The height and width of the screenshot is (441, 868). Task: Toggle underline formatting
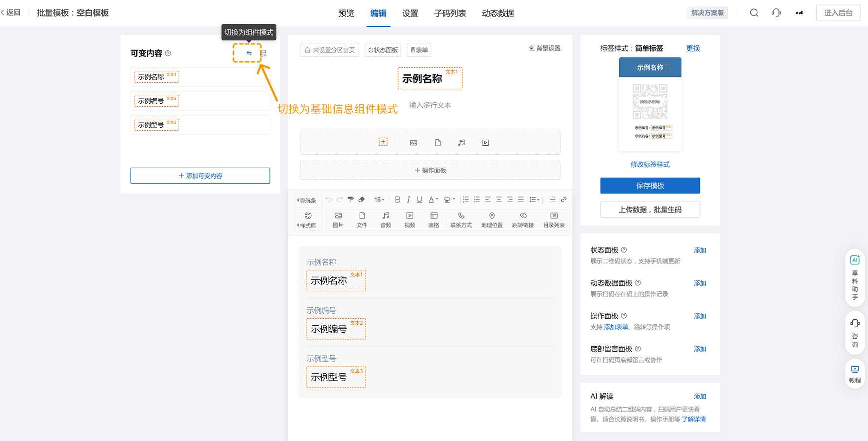tap(420, 200)
